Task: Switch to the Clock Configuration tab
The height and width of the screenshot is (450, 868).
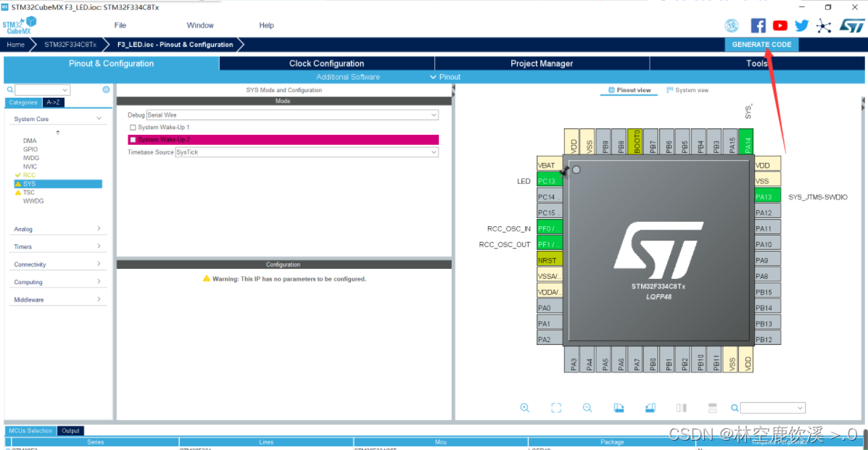Action: 326,63
